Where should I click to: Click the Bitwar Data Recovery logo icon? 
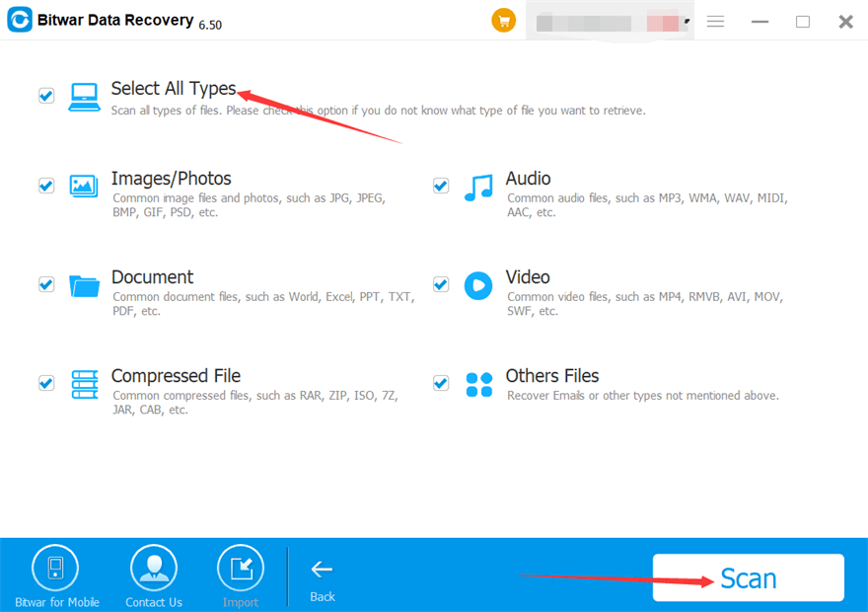[20, 20]
